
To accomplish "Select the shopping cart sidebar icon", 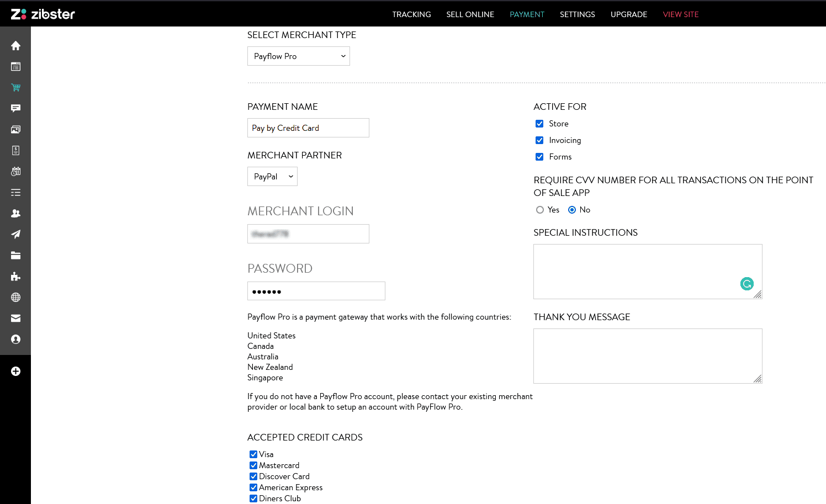I will coord(15,87).
